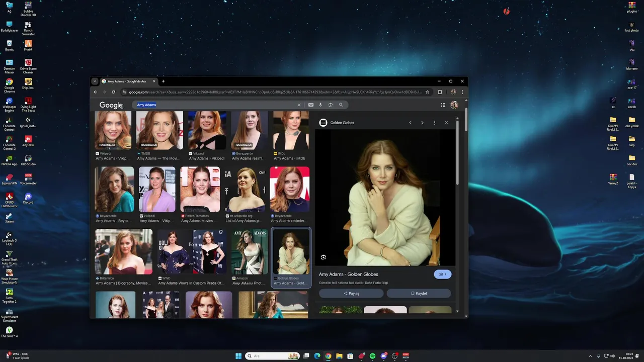Select the Steam desktop icon
This screenshot has width=644, height=362.
click(9, 217)
